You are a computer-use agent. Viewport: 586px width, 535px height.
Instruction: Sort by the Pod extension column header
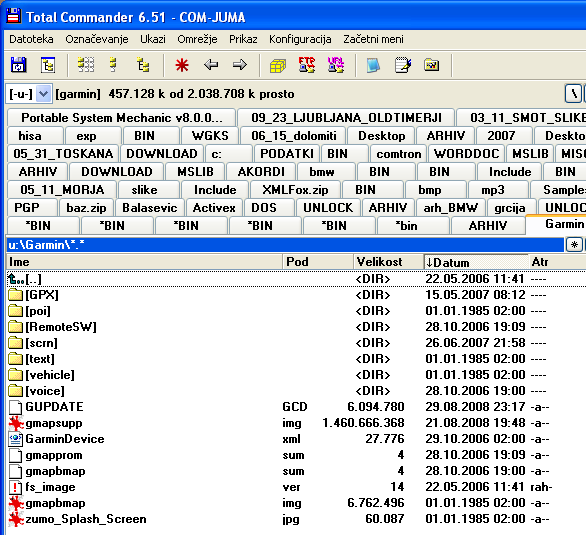(x=318, y=262)
